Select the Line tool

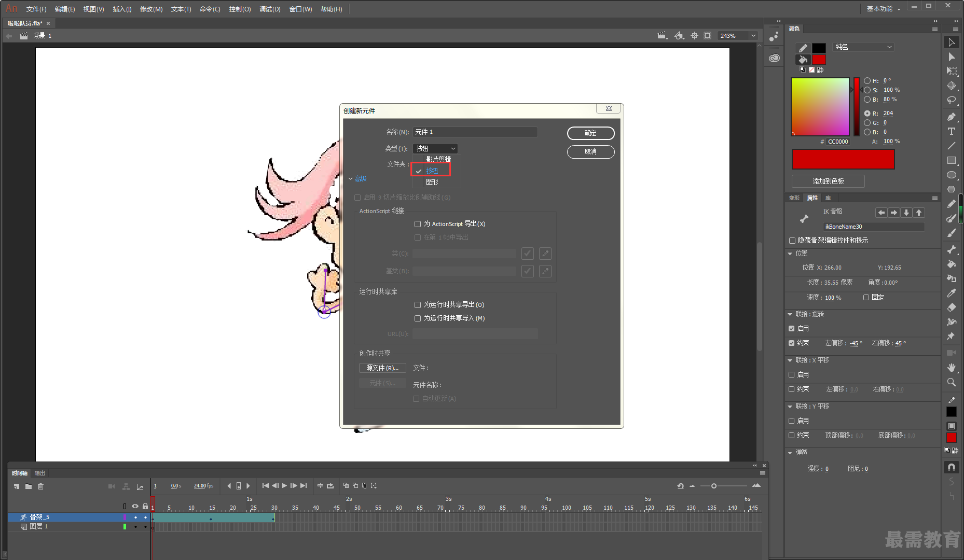[952, 146]
